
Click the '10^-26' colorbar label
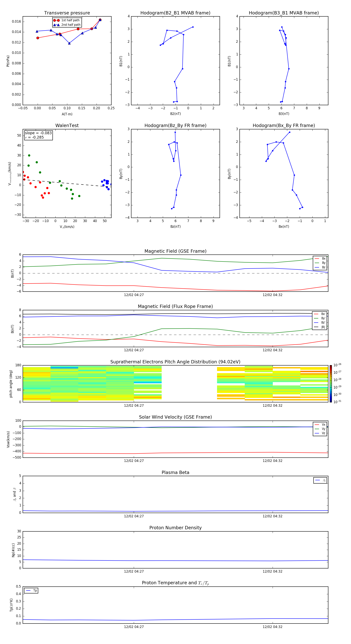[x=337, y=365]
